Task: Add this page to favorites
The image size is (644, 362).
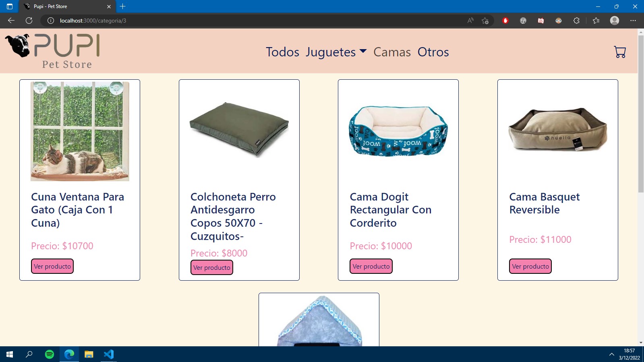Action: point(485,21)
